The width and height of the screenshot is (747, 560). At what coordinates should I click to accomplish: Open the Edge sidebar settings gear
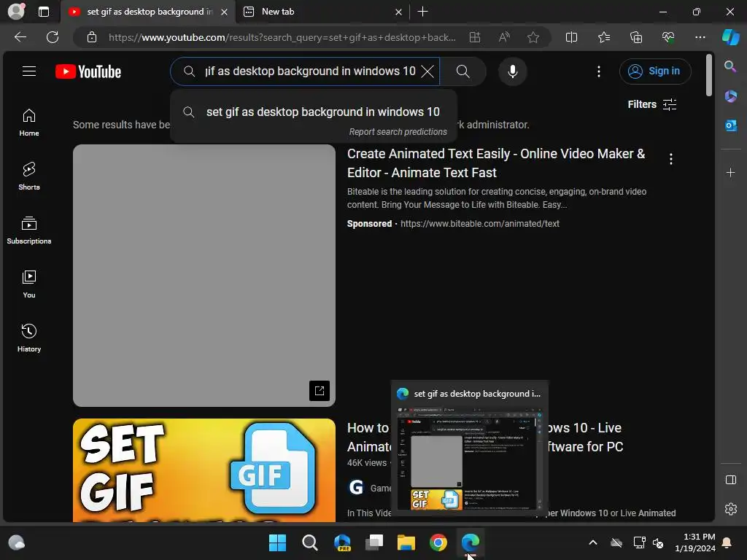730,509
